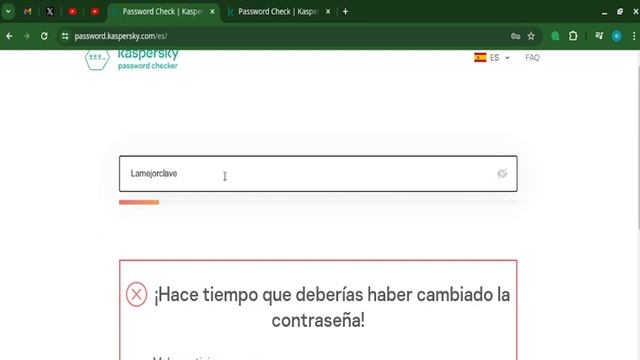The width and height of the screenshot is (640, 360).
Task: Toggle password visibility eye icon
Action: coord(502,173)
